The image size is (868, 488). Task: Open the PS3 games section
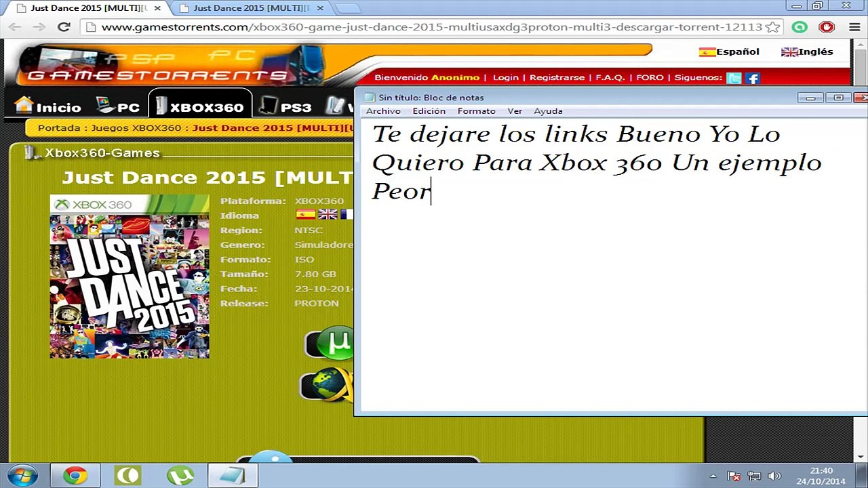pos(285,106)
